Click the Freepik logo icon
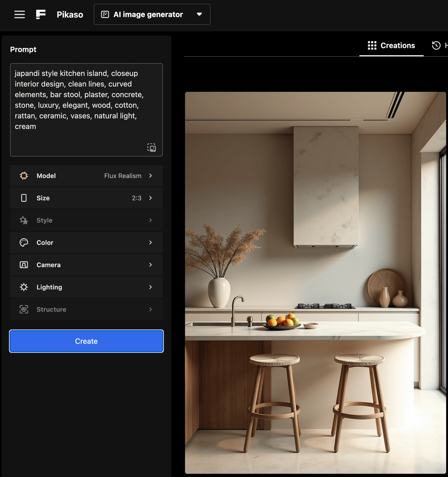The height and width of the screenshot is (477, 448). 41,15
